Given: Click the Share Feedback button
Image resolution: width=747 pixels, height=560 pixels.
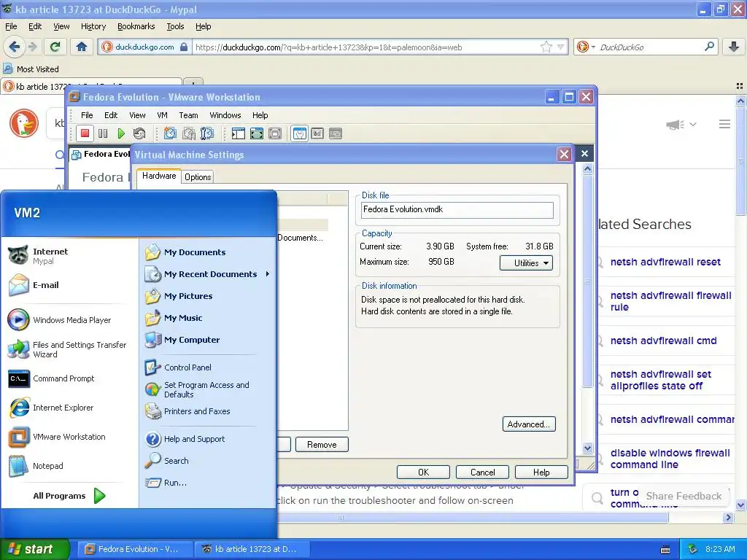Looking at the screenshot, I should [684, 496].
